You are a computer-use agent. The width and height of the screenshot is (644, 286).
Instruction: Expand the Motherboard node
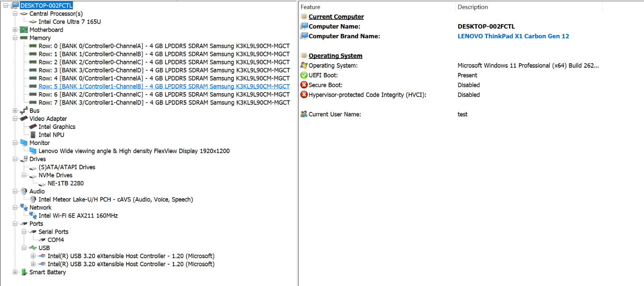15,30
